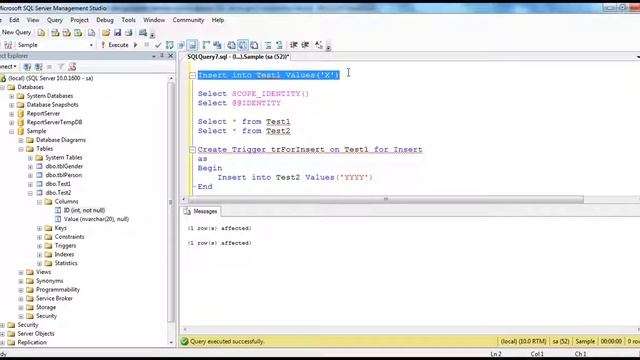Expand the ReportServer database node
The image size is (640, 360).
click(x=11, y=114)
